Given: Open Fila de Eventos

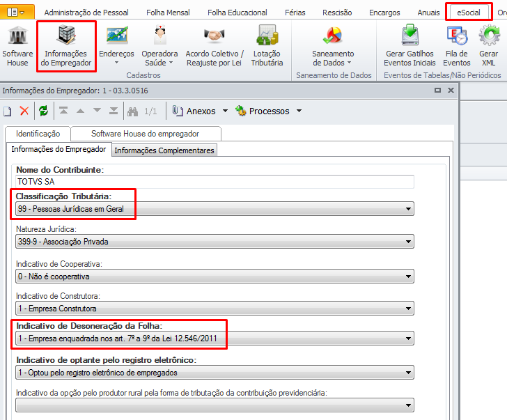Looking at the screenshot, I should (x=457, y=46).
